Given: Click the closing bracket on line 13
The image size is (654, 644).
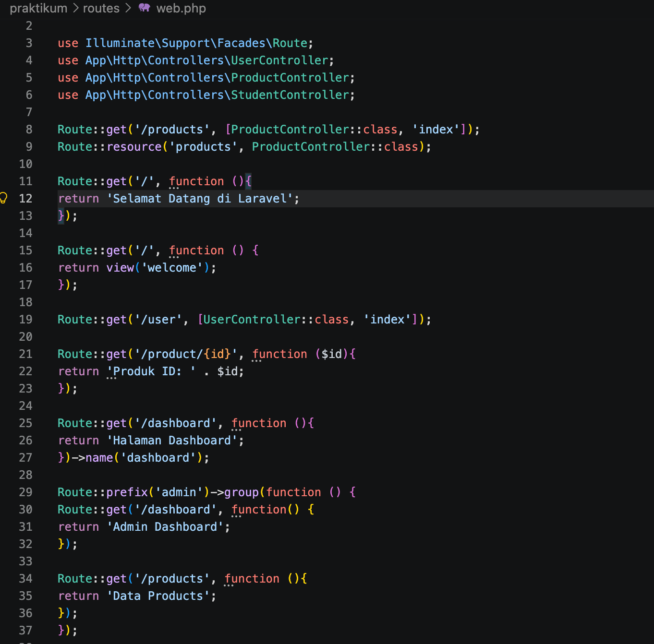Looking at the screenshot, I should 61,215.
